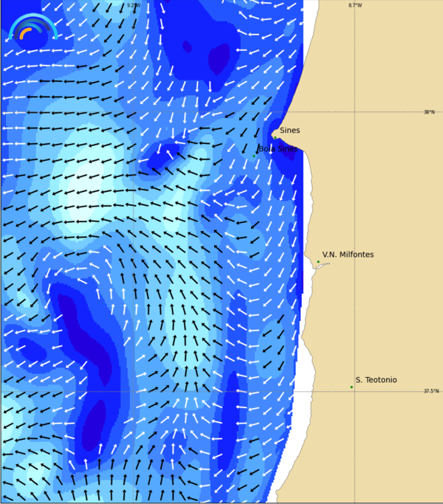The width and height of the screenshot is (443, 504).
Task: Click the S. Teotonio place label
Action: [376, 380]
